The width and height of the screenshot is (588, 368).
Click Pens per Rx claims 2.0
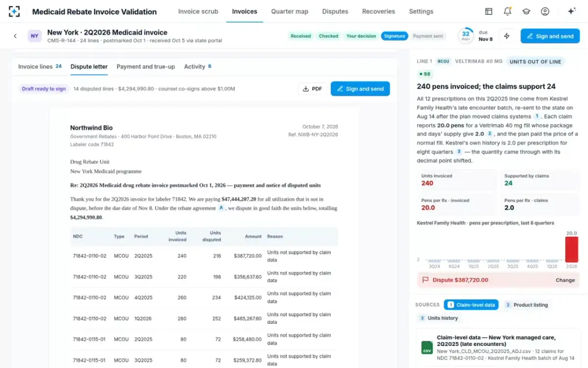point(540,204)
